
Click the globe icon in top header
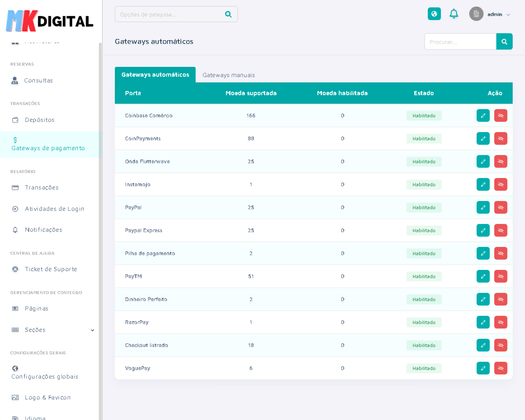click(x=434, y=14)
